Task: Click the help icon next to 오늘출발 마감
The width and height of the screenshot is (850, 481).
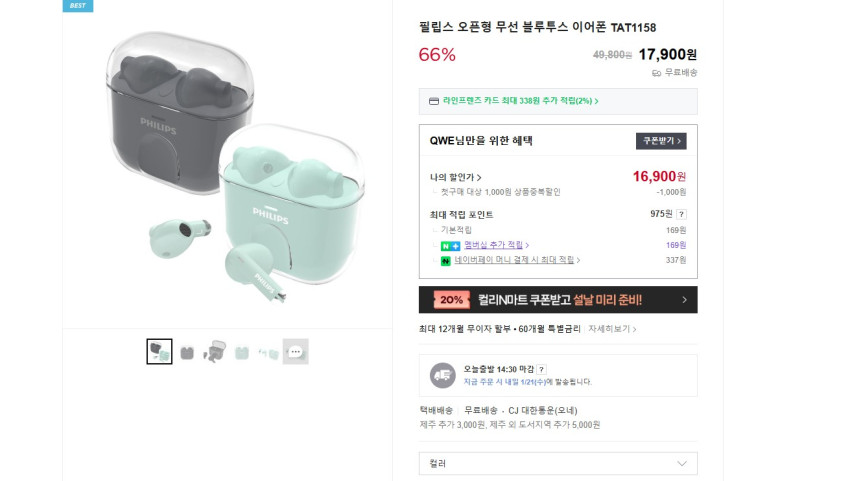Action: [542, 369]
